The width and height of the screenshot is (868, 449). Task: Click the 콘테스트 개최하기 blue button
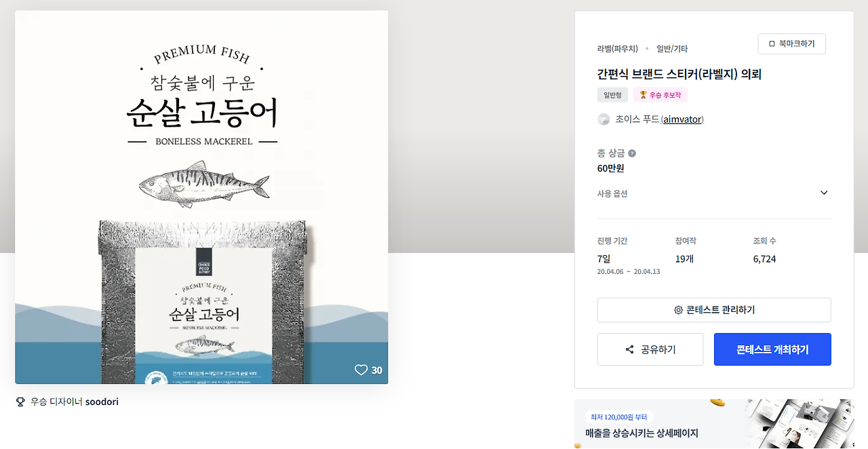point(772,349)
